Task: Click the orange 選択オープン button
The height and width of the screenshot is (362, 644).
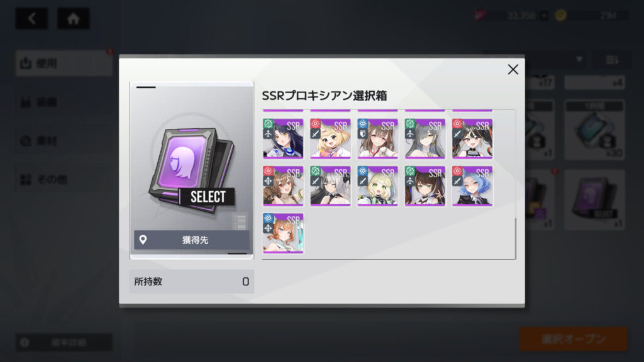Action: (x=574, y=339)
